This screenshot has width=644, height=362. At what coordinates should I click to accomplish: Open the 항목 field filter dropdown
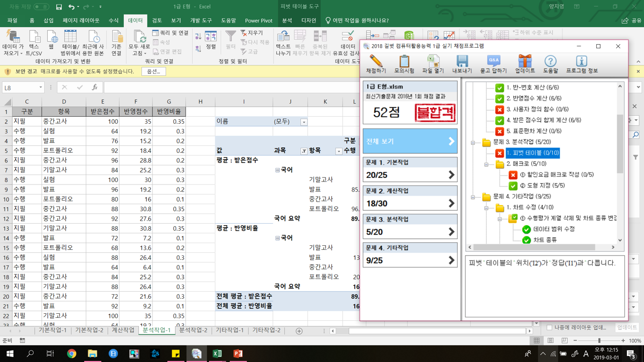339,151
